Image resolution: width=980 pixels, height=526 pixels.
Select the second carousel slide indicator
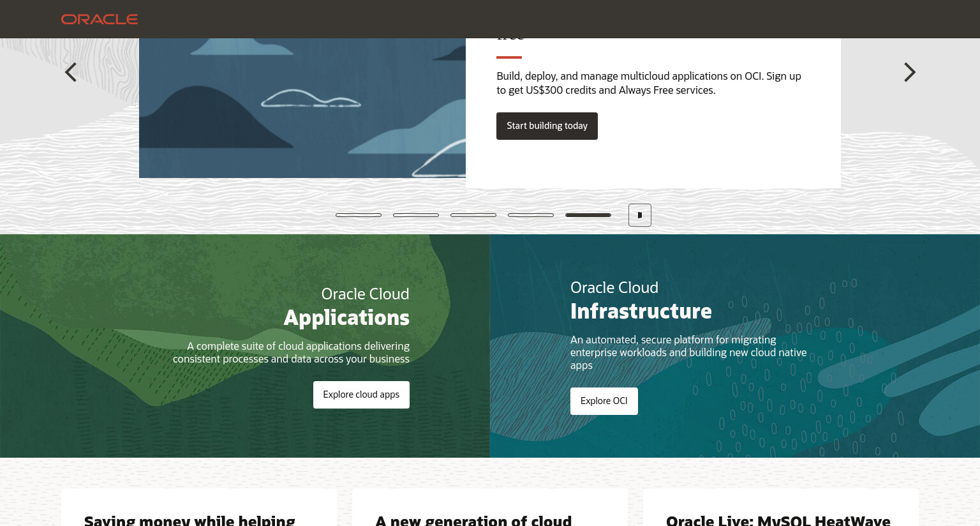click(x=416, y=215)
